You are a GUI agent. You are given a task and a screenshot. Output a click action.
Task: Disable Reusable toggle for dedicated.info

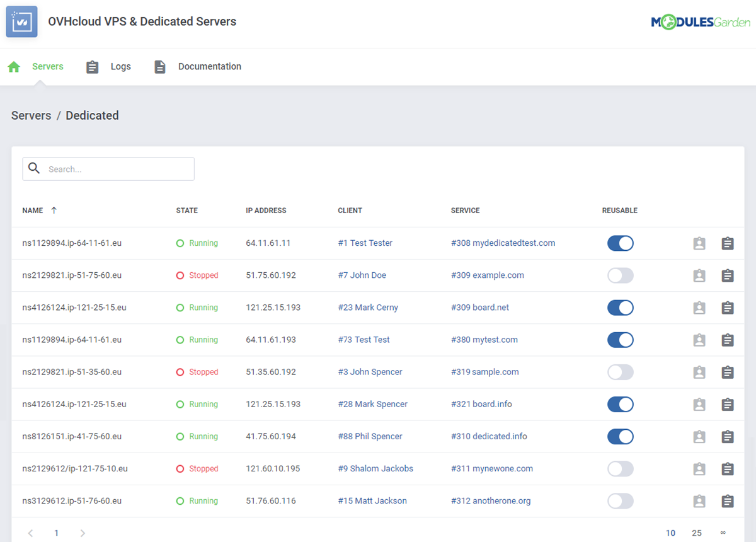pyautogui.click(x=621, y=436)
